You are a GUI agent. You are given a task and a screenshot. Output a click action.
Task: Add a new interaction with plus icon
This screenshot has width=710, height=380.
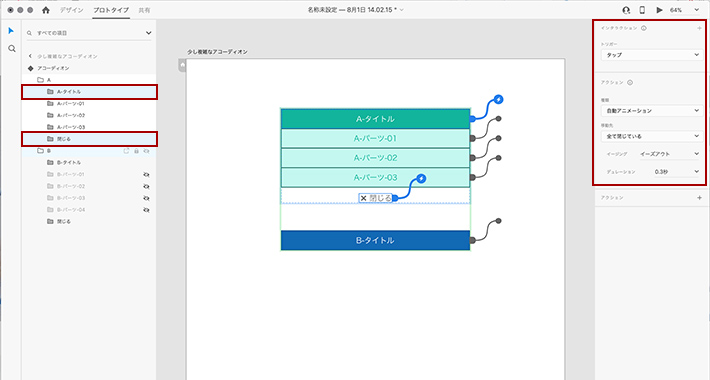click(x=700, y=28)
